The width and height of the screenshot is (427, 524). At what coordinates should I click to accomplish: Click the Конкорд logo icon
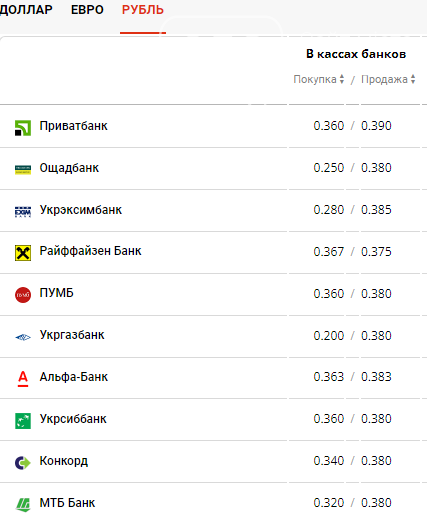coord(23,463)
